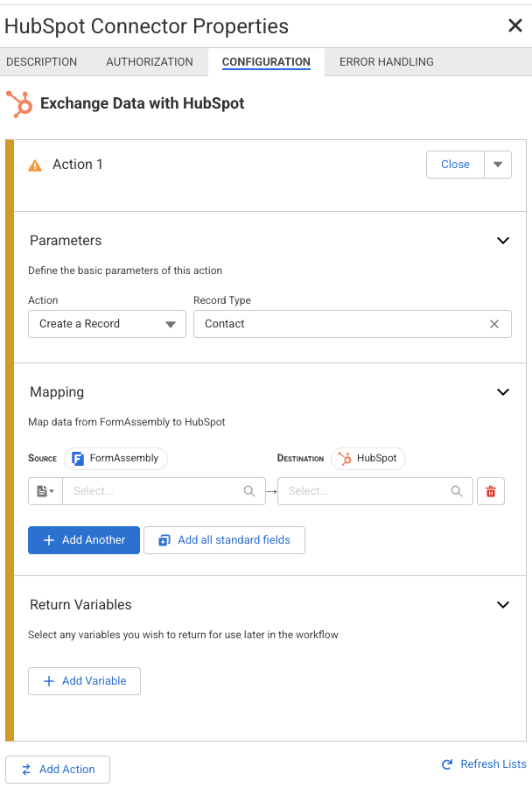Click the Add Another button
This screenshot has height=788, width=532.
(x=84, y=540)
